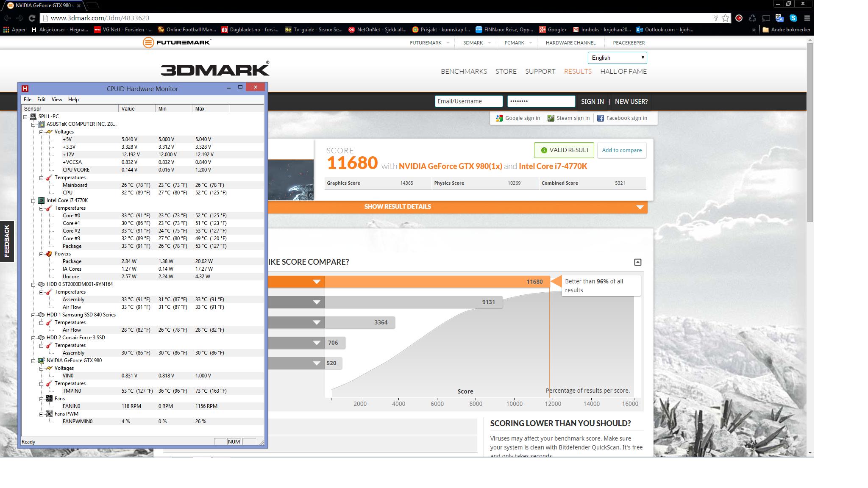Collapse the ASUSTeK COMPUTER node
This screenshot has height=488, width=868.
point(33,124)
